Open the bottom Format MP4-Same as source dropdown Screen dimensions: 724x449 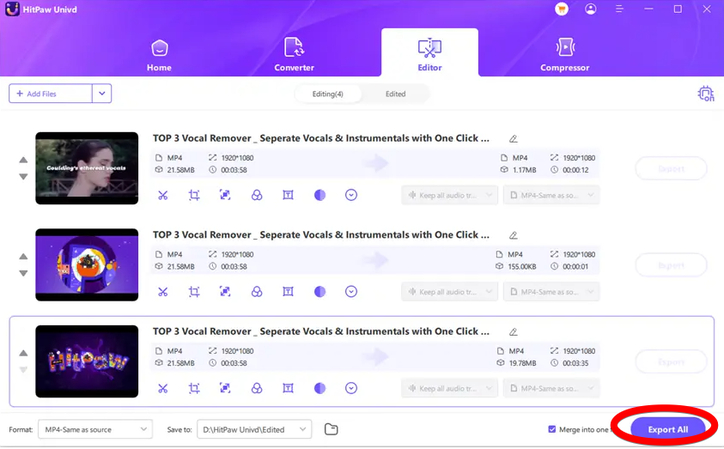click(95, 429)
